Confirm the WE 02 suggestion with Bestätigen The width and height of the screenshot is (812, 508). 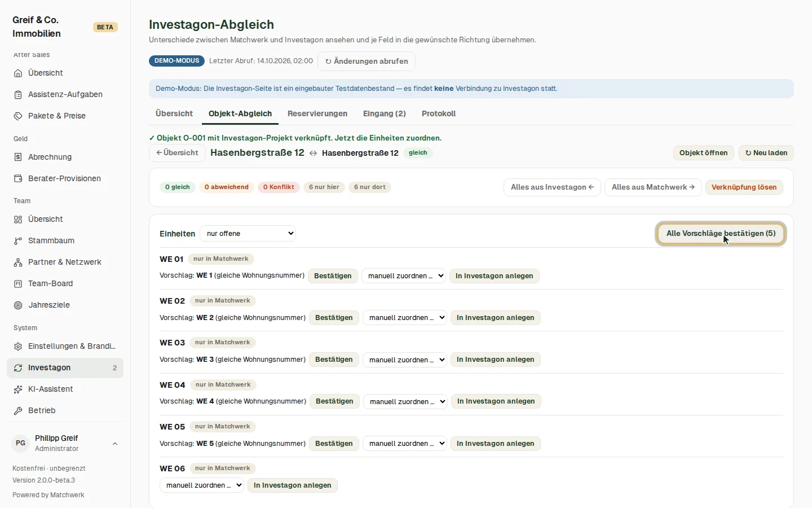334,318
